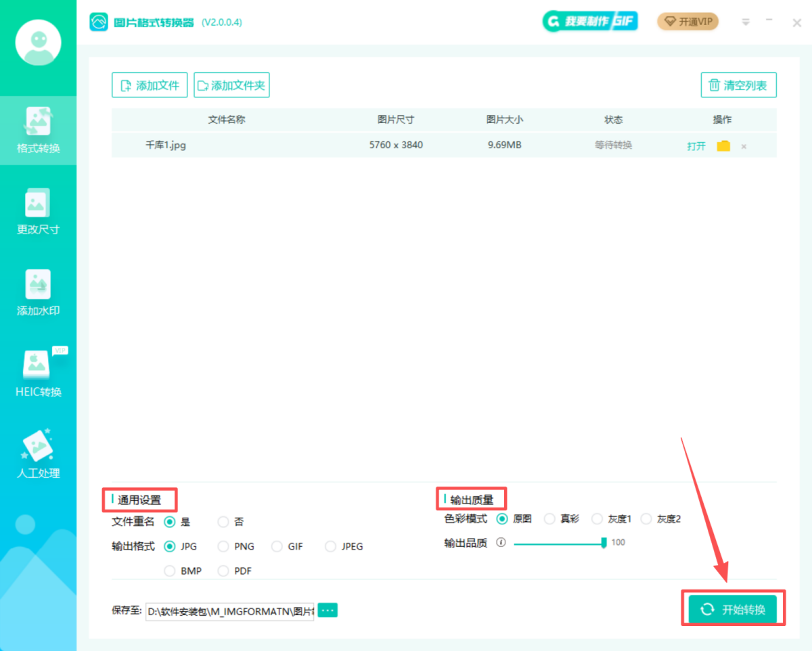Select 否 for 文件重名
Screen dimensions: 812x651
[223, 522]
